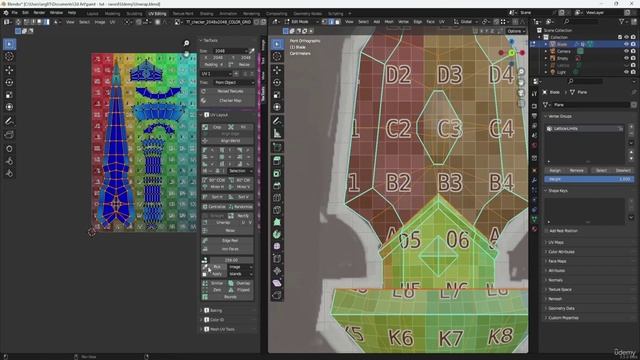
Task: Select the Shear tool
Action: click(277, 283)
